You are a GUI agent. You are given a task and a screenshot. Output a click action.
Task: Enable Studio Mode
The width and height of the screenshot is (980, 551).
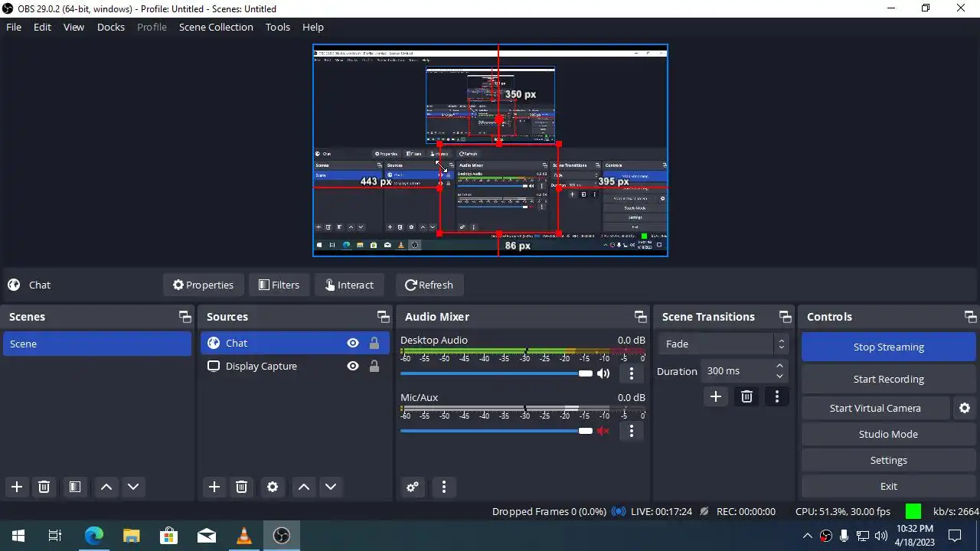point(889,434)
